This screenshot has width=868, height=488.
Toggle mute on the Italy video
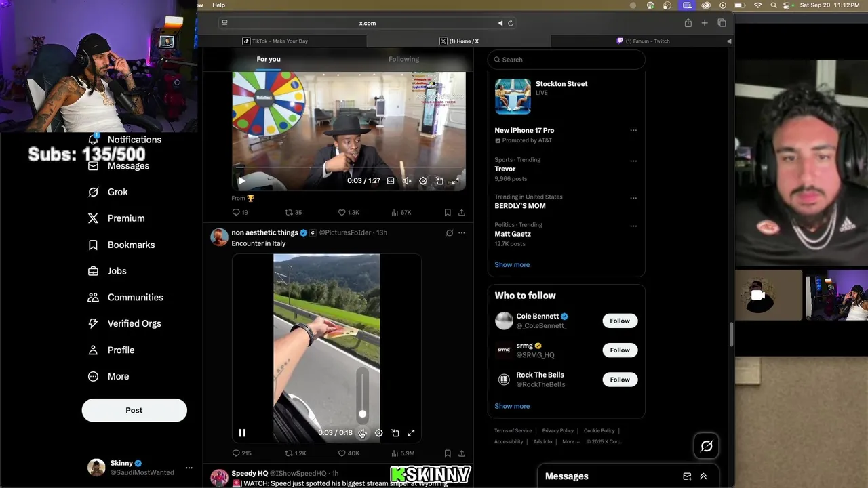click(x=362, y=433)
